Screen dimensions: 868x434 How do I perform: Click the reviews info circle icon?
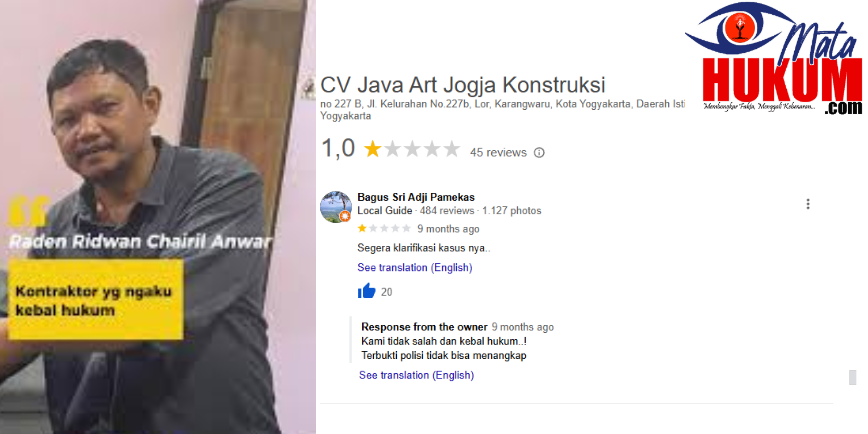[x=539, y=153]
